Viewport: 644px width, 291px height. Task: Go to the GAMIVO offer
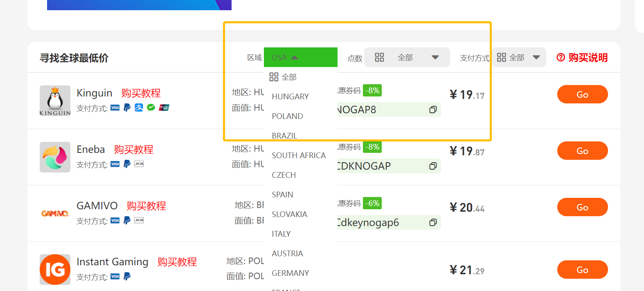tap(582, 207)
